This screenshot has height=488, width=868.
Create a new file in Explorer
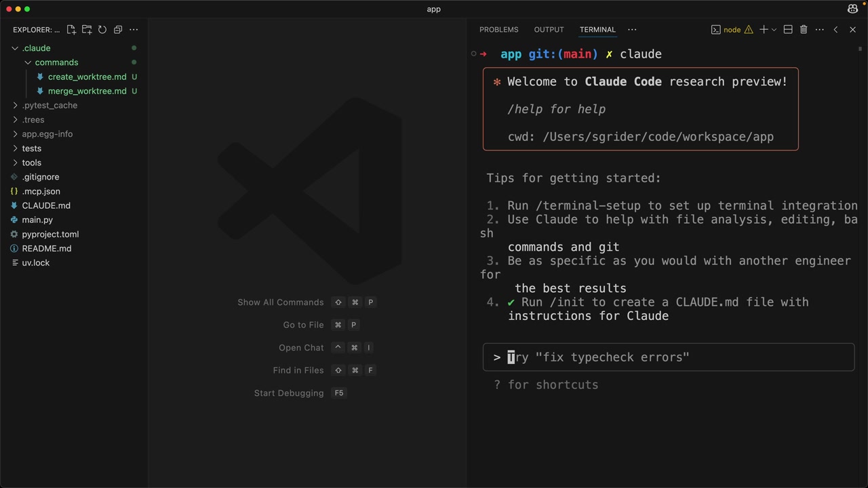pyautogui.click(x=71, y=30)
